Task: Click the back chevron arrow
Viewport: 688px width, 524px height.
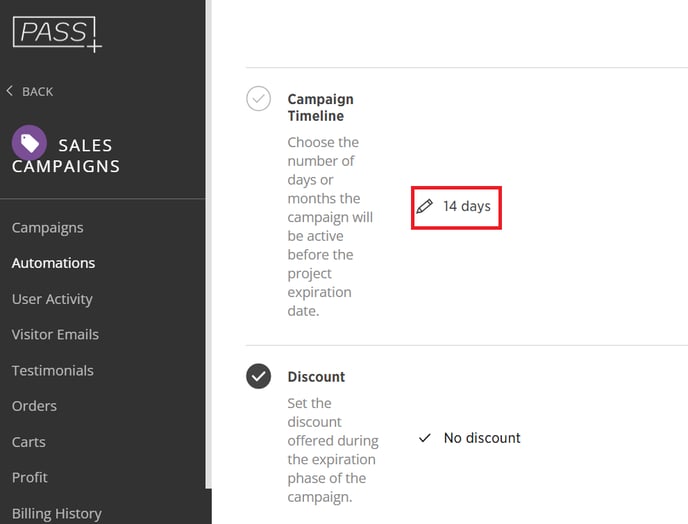Action: [x=10, y=91]
